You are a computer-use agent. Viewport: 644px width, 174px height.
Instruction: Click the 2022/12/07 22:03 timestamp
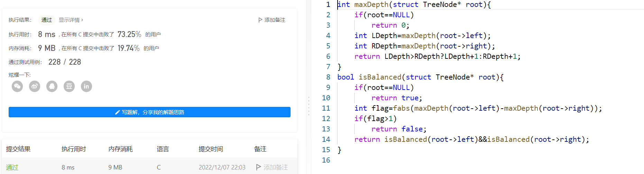click(222, 167)
